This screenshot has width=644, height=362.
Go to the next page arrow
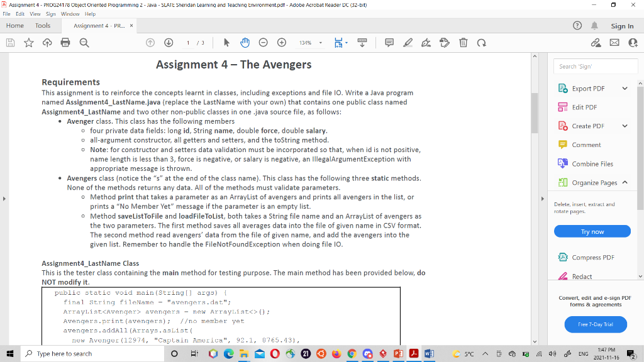point(169,43)
